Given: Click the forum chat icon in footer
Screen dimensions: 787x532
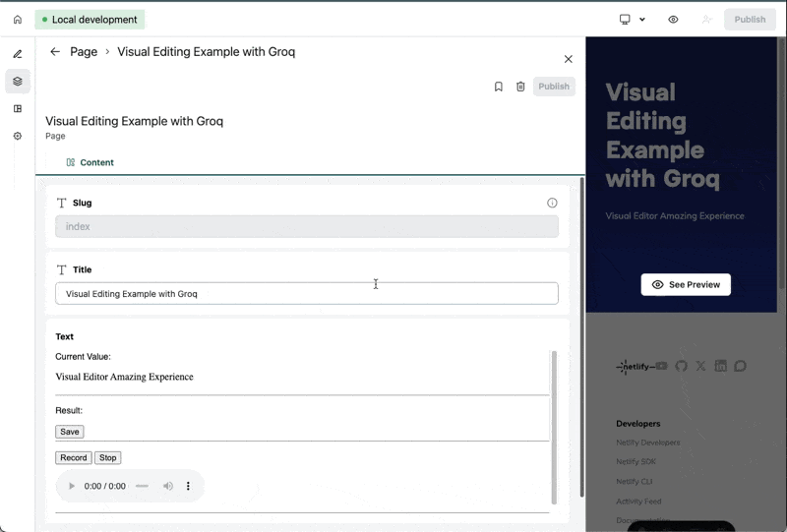Looking at the screenshot, I should click(x=741, y=366).
